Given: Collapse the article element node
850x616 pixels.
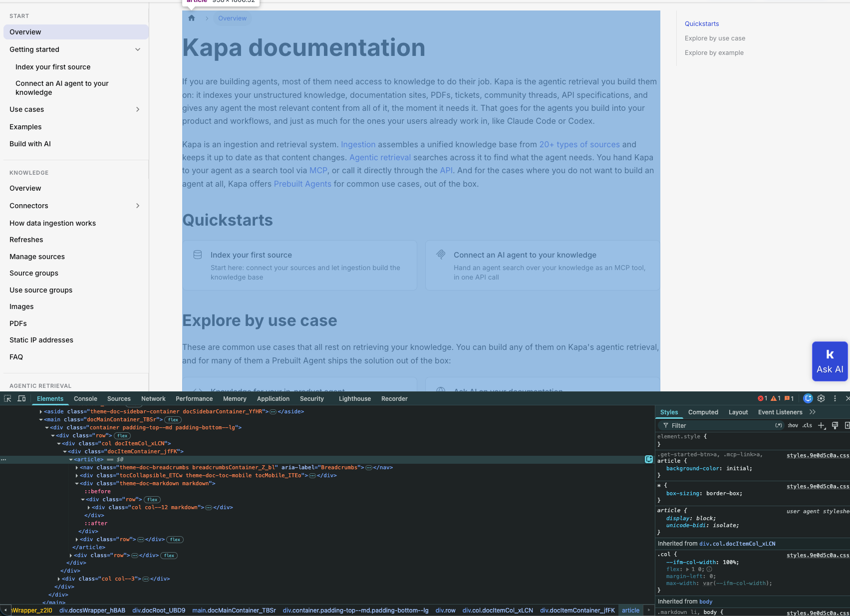Looking at the screenshot, I should [x=71, y=459].
